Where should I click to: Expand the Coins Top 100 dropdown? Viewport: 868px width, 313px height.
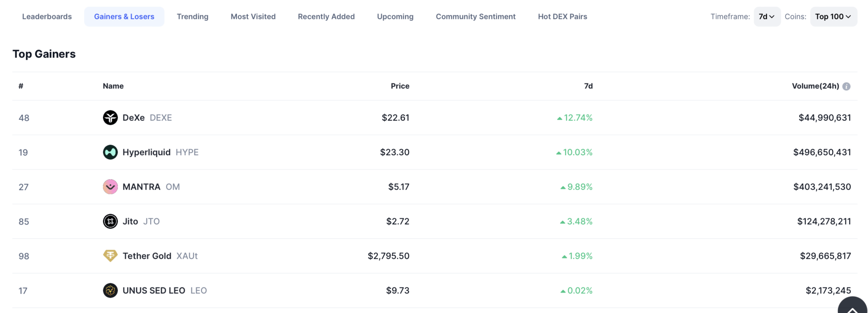coord(833,17)
